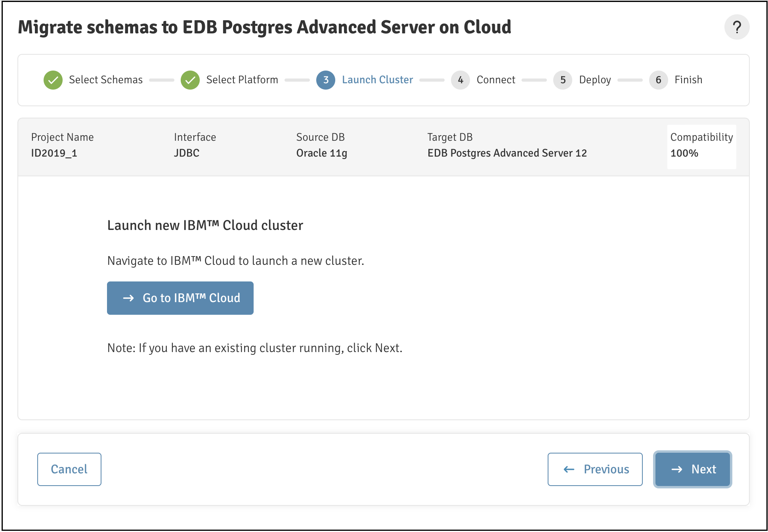
Task: Click the Select Schemas green checkmark icon
Action: [x=53, y=80]
